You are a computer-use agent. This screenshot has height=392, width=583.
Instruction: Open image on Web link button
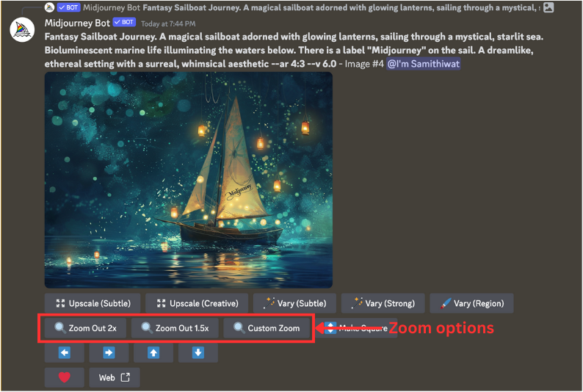(115, 377)
